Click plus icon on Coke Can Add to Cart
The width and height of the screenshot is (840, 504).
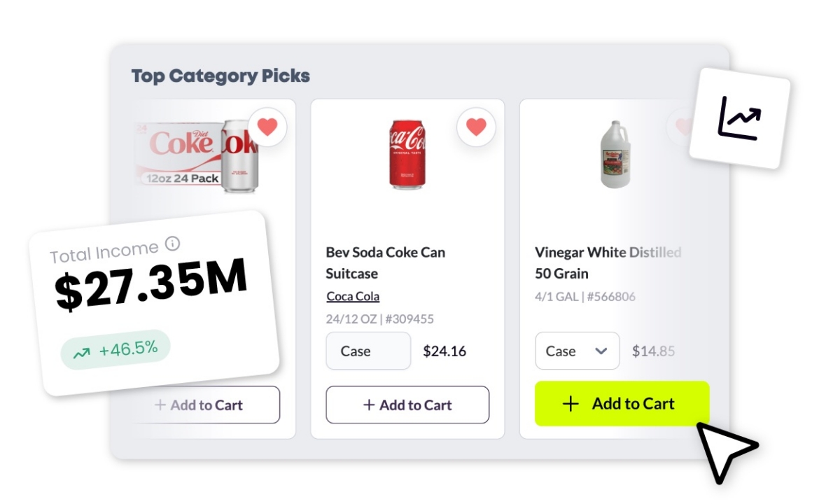pyautogui.click(x=369, y=405)
